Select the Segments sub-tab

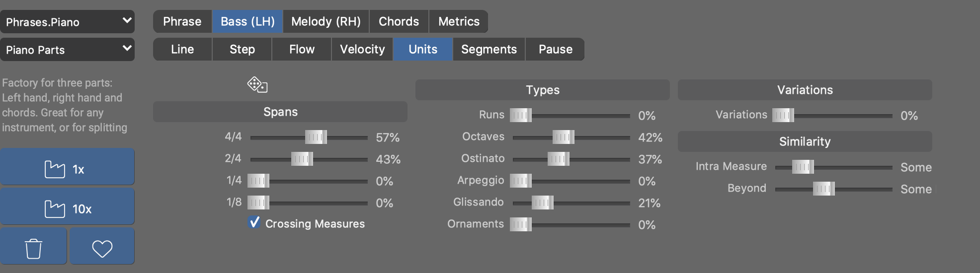489,50
